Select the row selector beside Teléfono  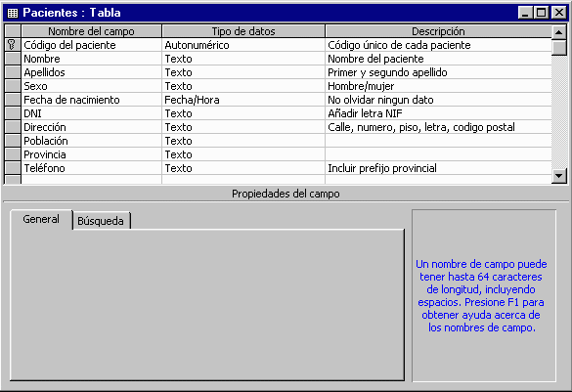(13, 168)
